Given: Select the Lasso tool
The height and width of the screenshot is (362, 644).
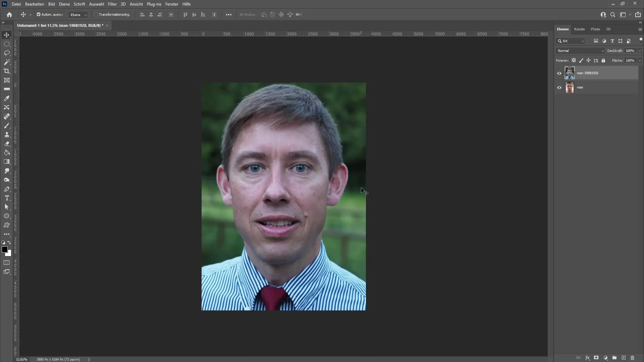Looking at the screenshot, I should click(x=7, y=53).
